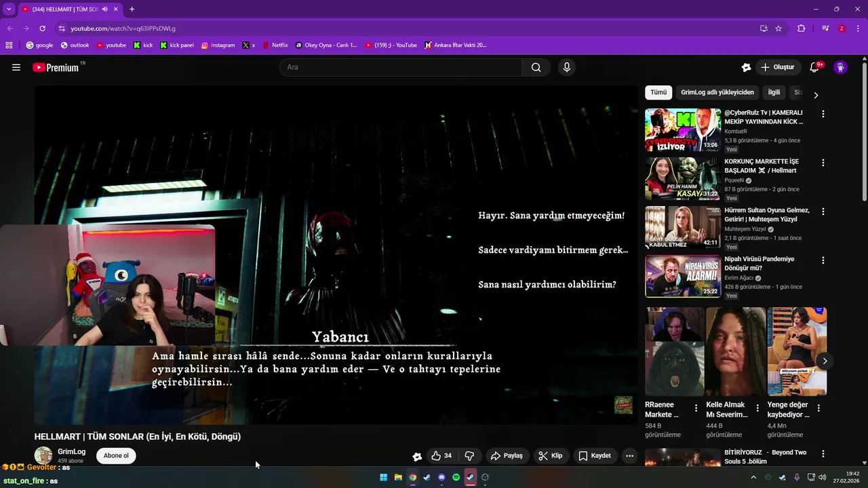Open the notifications bell
The height and width of the screenshot is (488, 868).
point(814,67)
